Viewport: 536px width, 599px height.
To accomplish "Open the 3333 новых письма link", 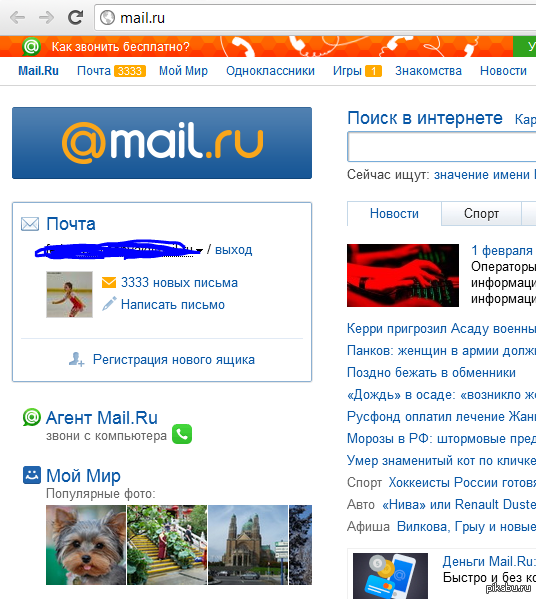I will [179, 283].
